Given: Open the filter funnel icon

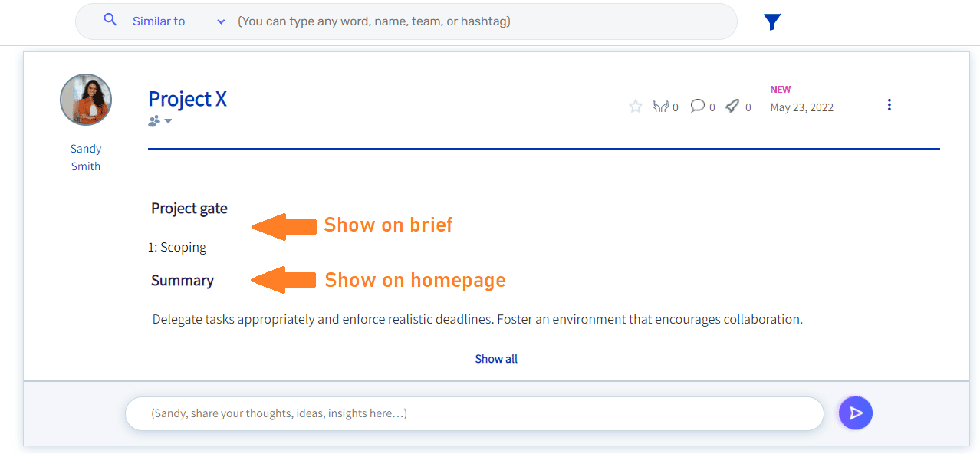Looking at the screenshot, I should pyautogui.click(x=772, y=22).
